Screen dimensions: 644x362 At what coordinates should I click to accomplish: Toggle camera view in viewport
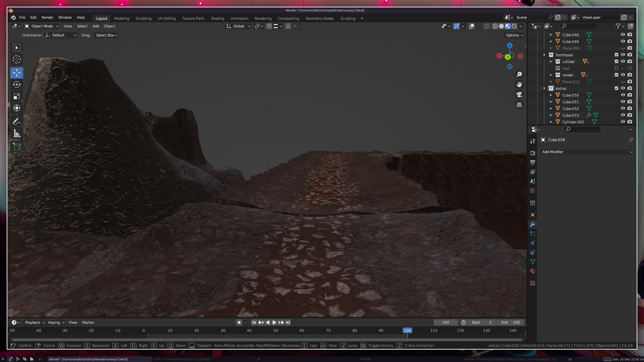(x=519, y=95)
